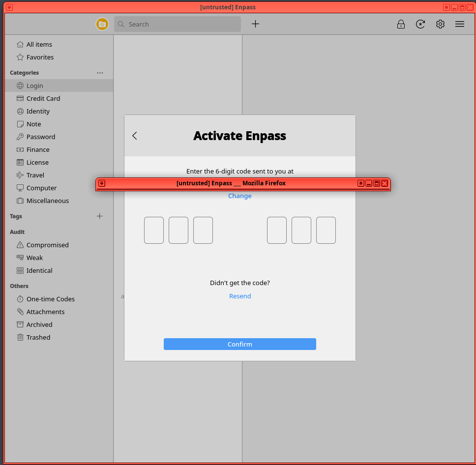
Task: Click the lock vault icon
Action: pyautogui.click(x=401, y=24)
